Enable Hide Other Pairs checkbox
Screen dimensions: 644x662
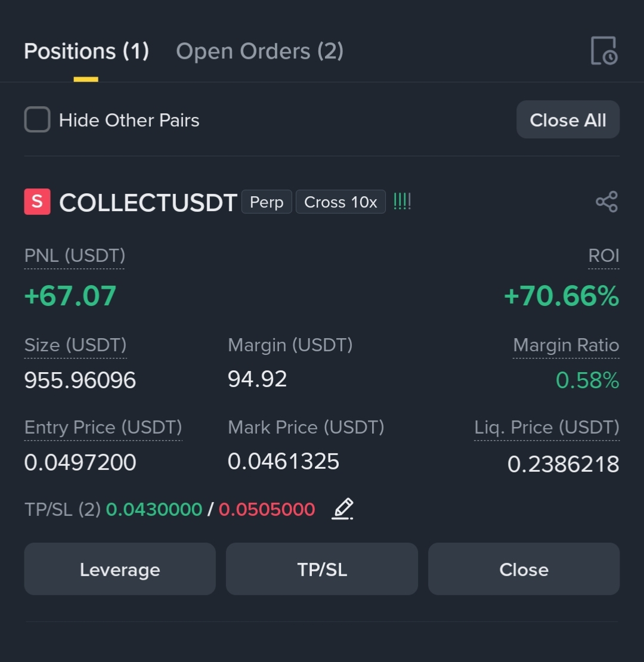click(37, 119)
